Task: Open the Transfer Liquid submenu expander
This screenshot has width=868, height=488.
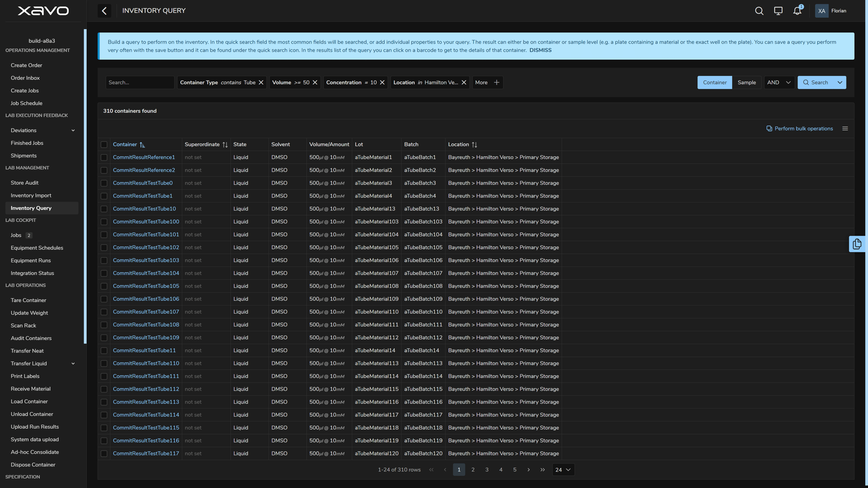Action: (x=73, y=364)
